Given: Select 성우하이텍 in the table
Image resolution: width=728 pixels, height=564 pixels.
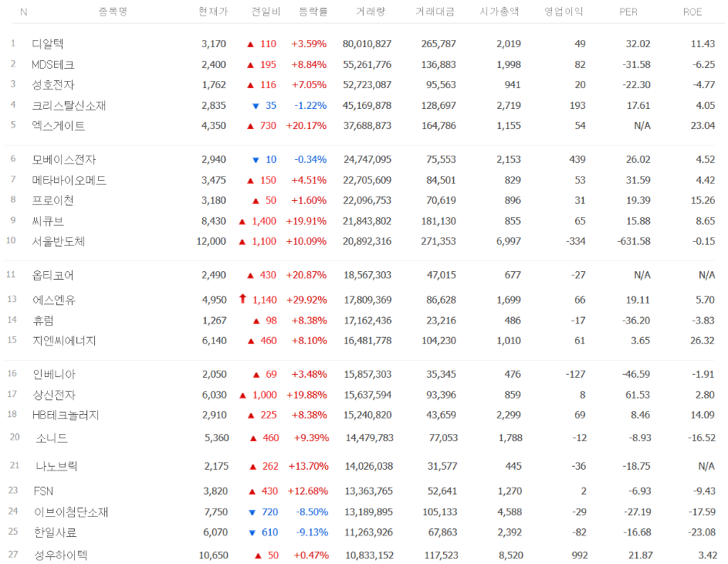Looking at the screenshot, I should click(61, 555).
